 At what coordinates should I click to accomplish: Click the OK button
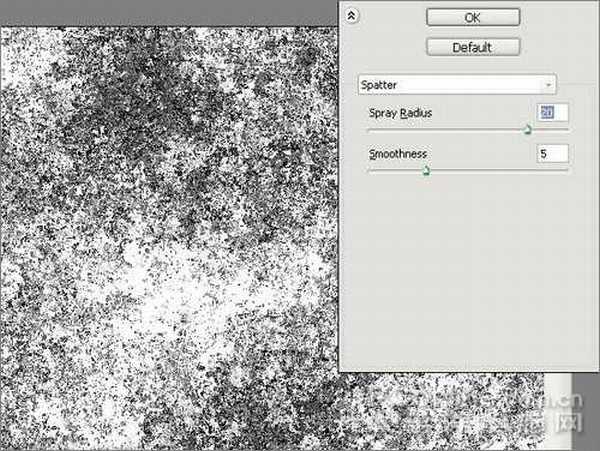472,17
